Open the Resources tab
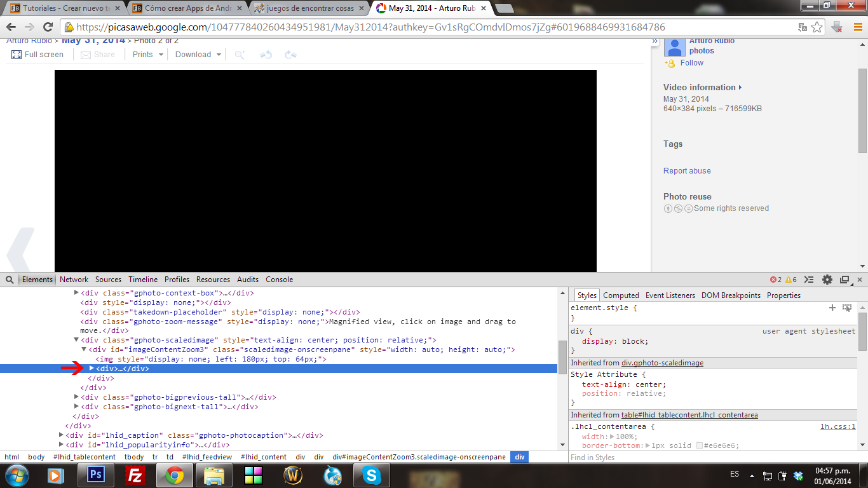The height and width of the screenshot is (488, 868). 213,280
